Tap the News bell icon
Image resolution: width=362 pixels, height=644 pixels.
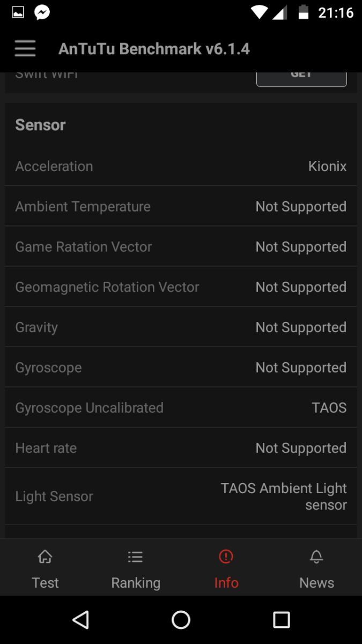click(316, 557)
